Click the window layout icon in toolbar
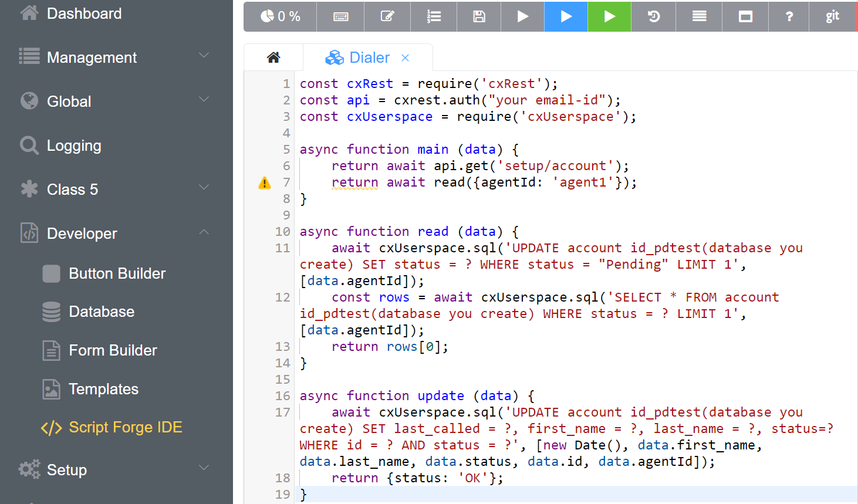 coord(745,16)
